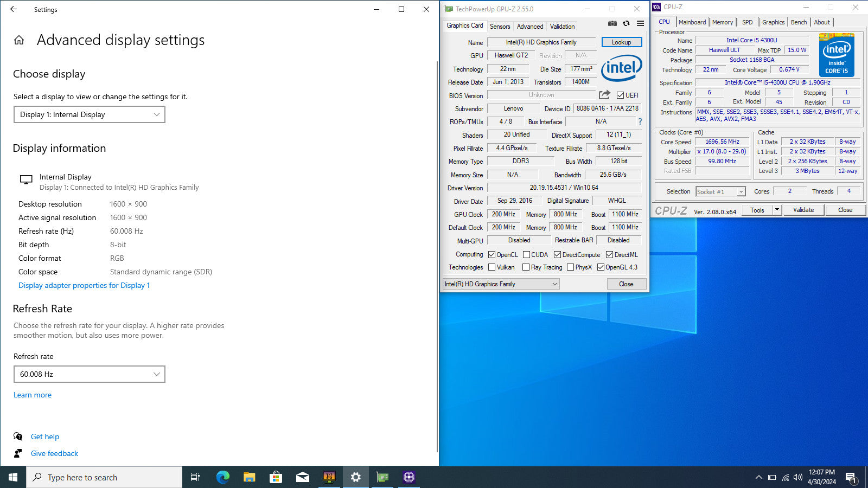
Task: Click the Close button in GPU-Z
Action: (626, 284)
